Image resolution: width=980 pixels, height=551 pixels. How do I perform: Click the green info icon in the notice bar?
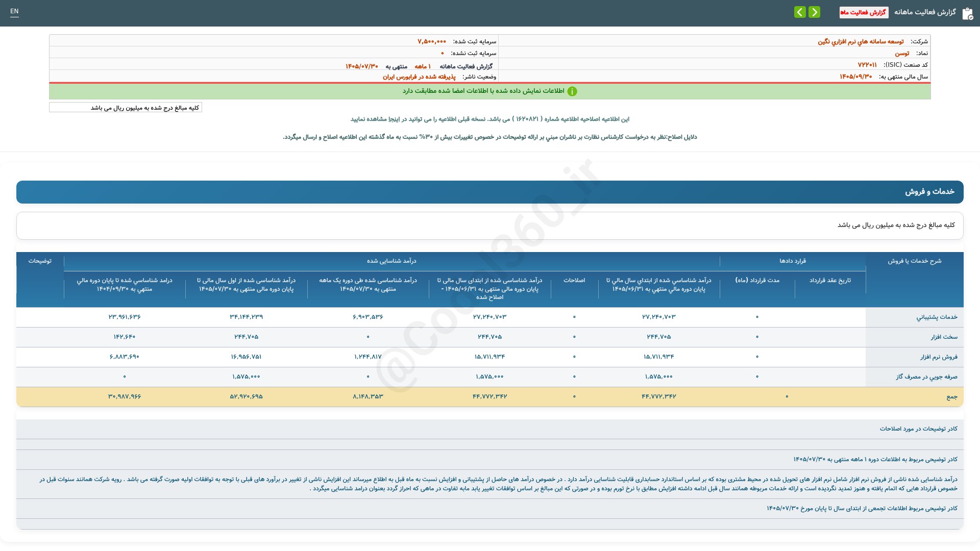pyautogui.click(x=572, y=91)
